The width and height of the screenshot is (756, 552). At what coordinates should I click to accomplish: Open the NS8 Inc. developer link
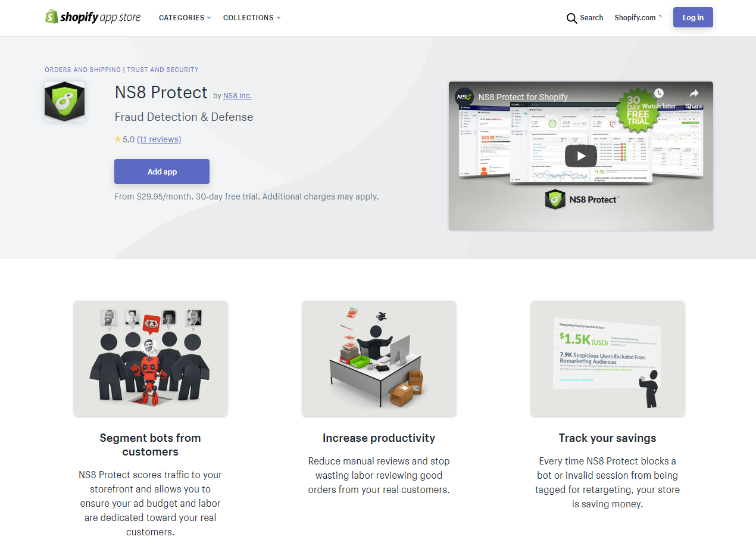238,95
